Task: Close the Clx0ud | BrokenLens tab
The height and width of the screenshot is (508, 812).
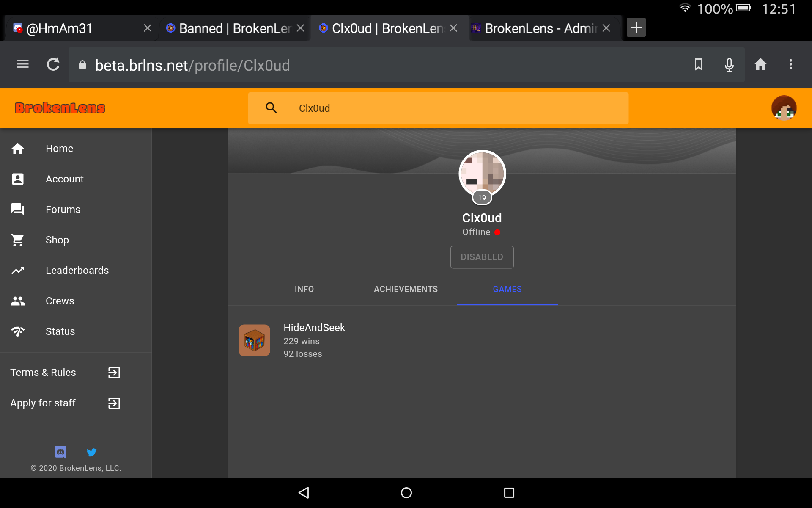Action: click(453, 28)
